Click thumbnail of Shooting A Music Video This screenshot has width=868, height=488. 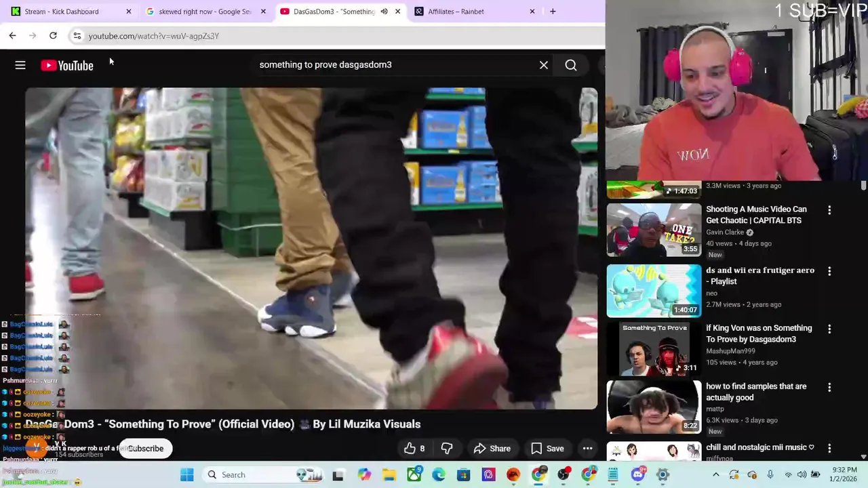654,230
